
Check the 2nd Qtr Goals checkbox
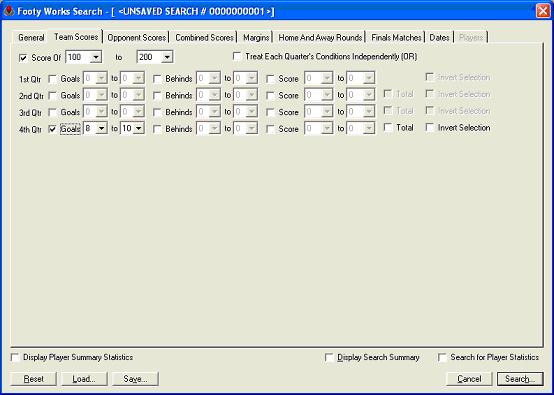tap(53, 96)
